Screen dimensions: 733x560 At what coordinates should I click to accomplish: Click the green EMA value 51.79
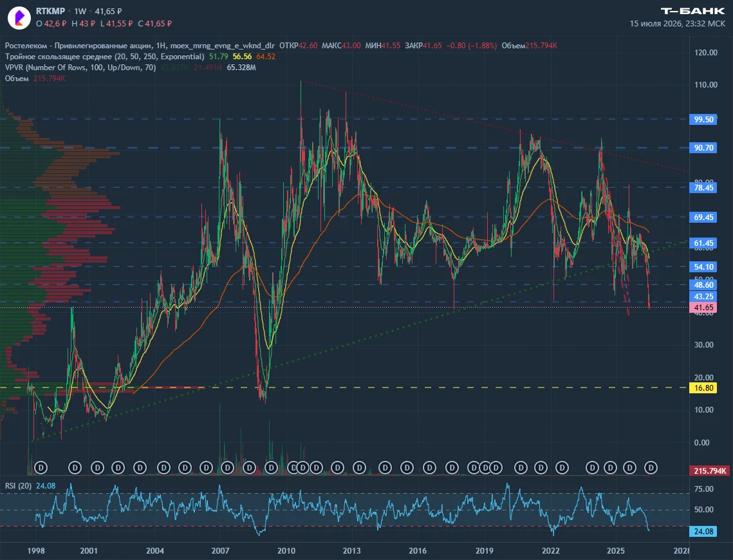218,57
